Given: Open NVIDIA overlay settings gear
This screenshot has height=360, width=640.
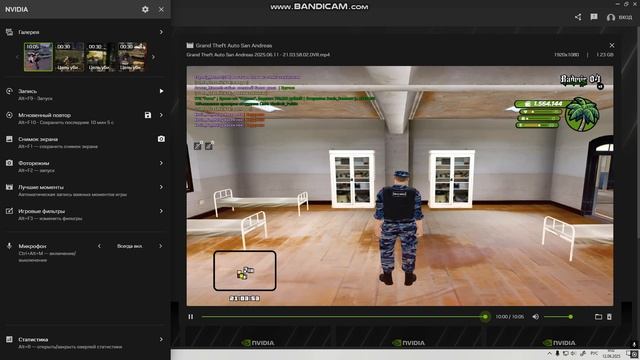Looking at the screenshot, I should 145,9.
